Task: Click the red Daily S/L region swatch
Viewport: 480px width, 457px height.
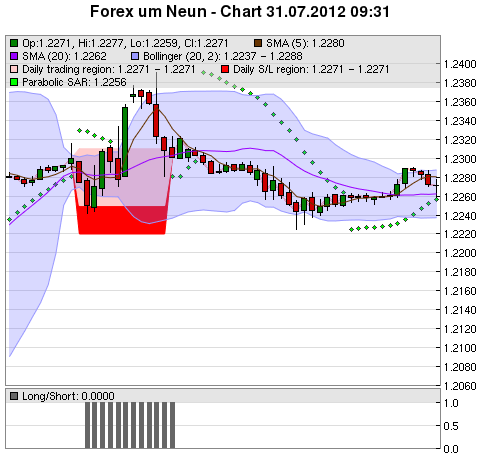Action: 225,69
